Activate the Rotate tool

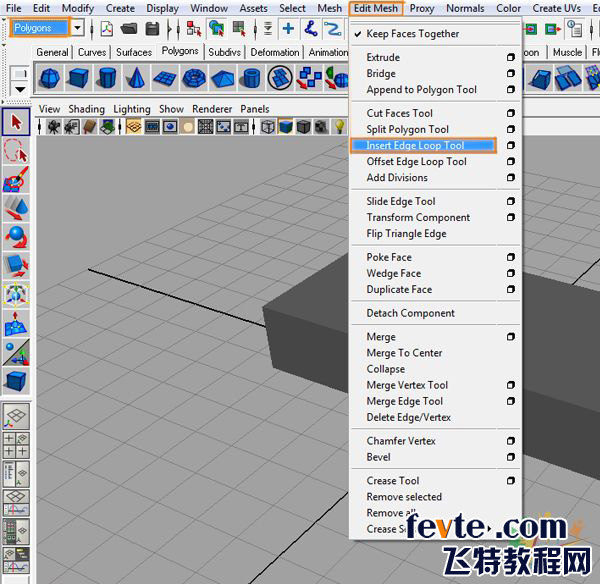[16, 237]
